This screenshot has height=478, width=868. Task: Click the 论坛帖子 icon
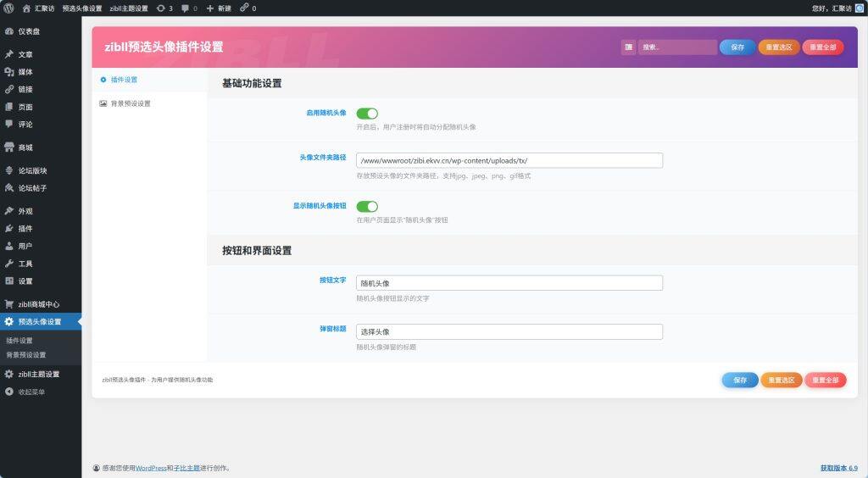8,188
